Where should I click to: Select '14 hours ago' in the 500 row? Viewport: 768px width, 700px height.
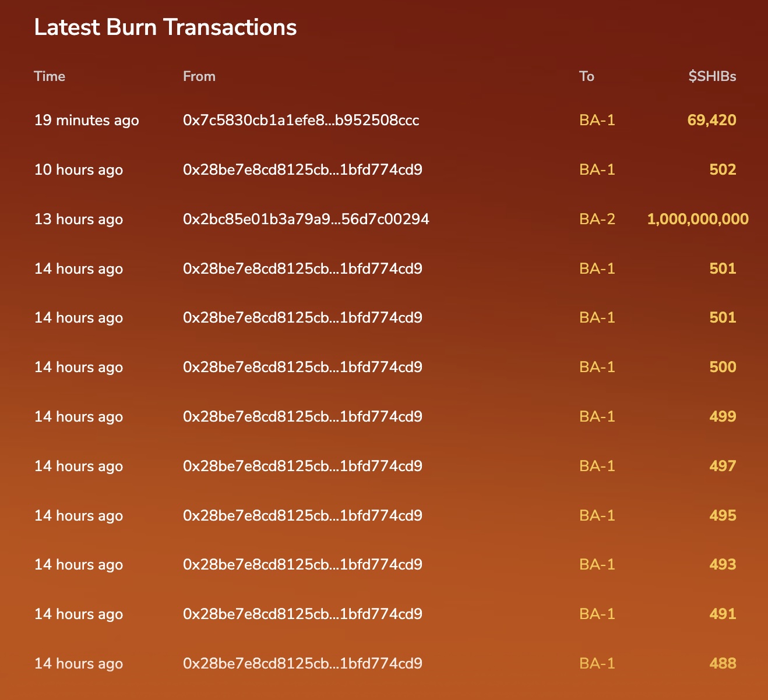(x=79, y=367)
